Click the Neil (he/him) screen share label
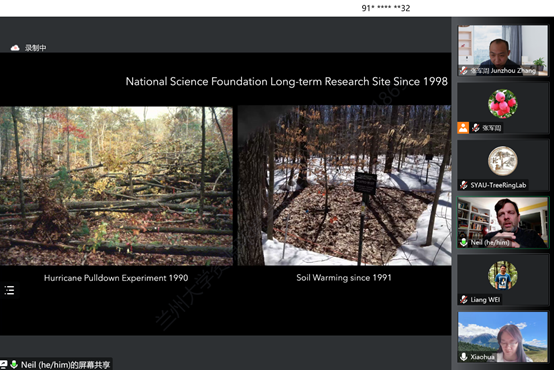 pos(65,364)
